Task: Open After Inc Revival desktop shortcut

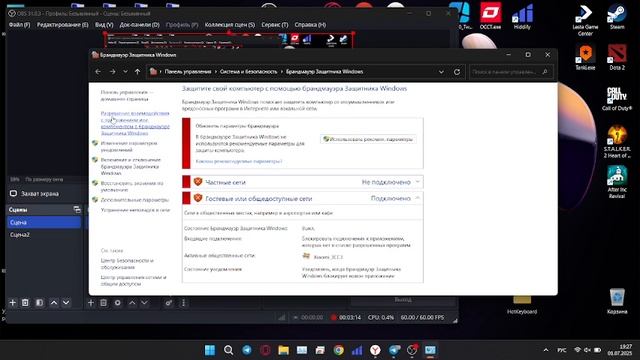Action: 617,182
